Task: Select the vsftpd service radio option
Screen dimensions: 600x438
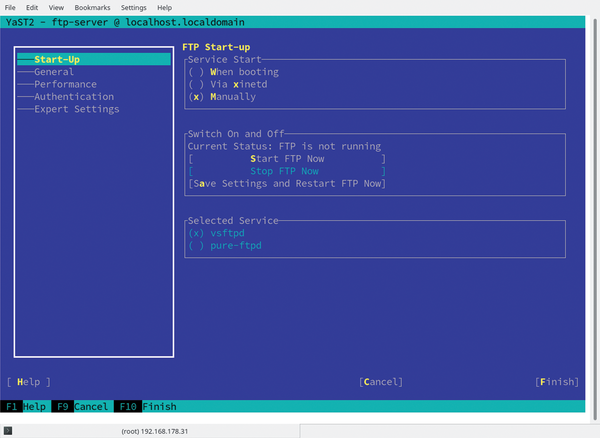Action: (217, 233)
